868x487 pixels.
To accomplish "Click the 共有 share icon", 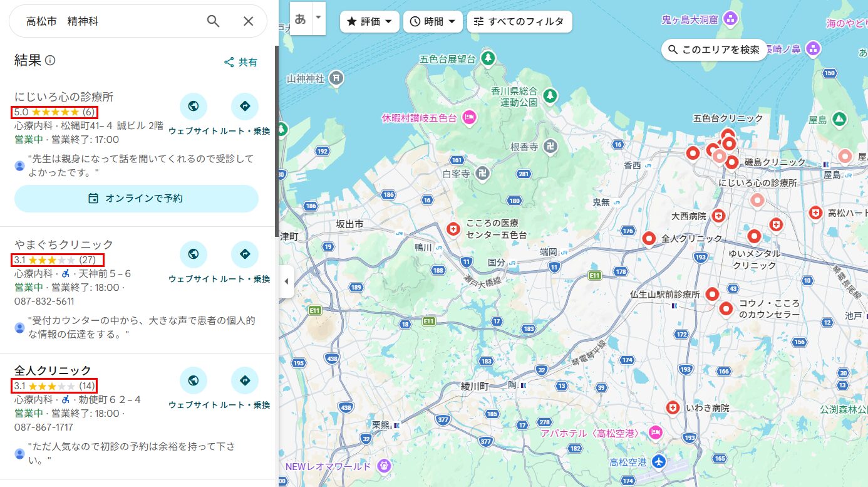I will point(229,61).
